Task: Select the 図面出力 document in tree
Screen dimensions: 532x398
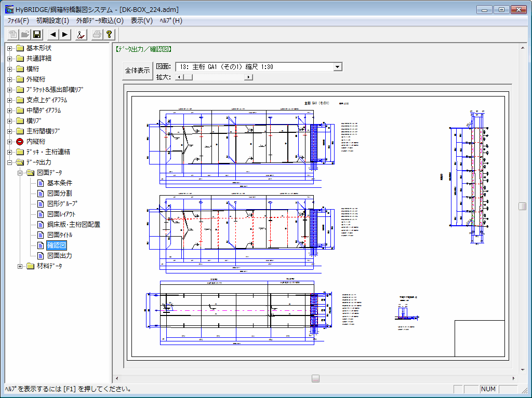Action: point(59,256)
